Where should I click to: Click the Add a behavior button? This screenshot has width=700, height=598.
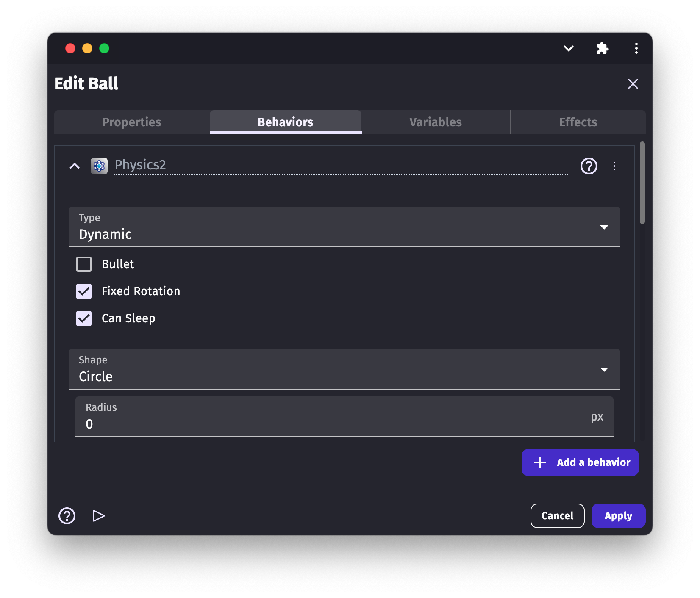tap(580, 462)
